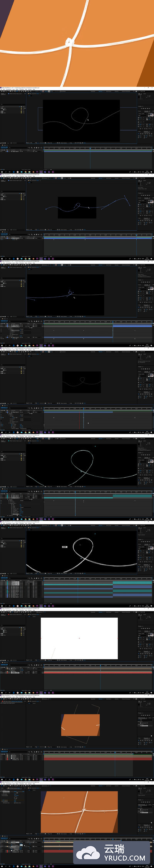Collapse the expanded effect group beside the final orange rope composition

point(2,791)
